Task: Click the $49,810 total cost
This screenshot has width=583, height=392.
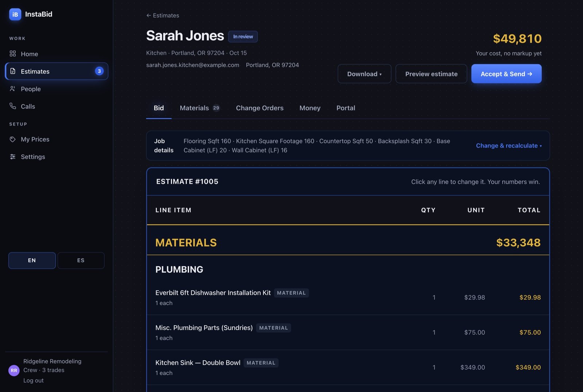Action: [517, 39]
